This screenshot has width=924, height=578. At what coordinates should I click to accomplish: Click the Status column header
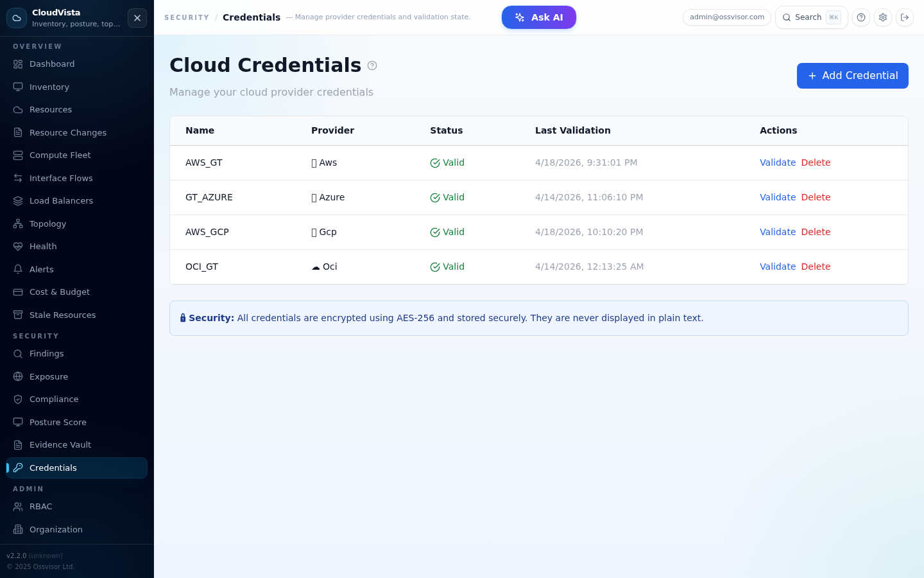(x=447, y=130)
